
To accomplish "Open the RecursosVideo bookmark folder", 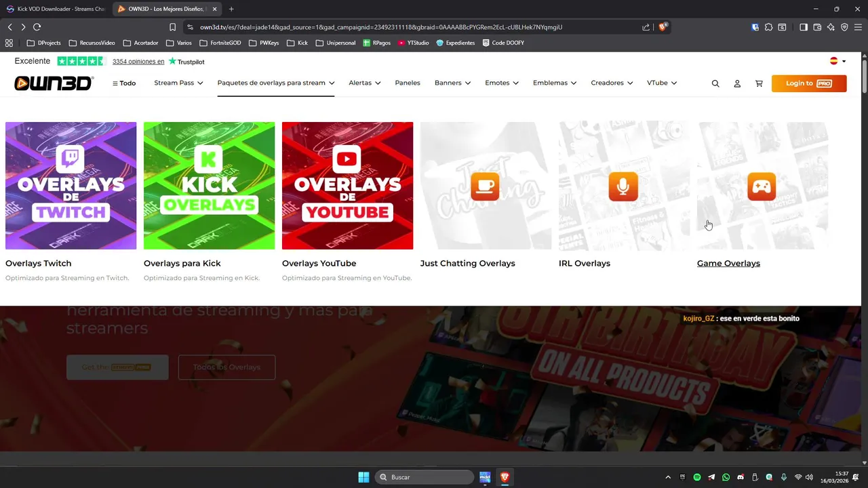I will 92,43.
